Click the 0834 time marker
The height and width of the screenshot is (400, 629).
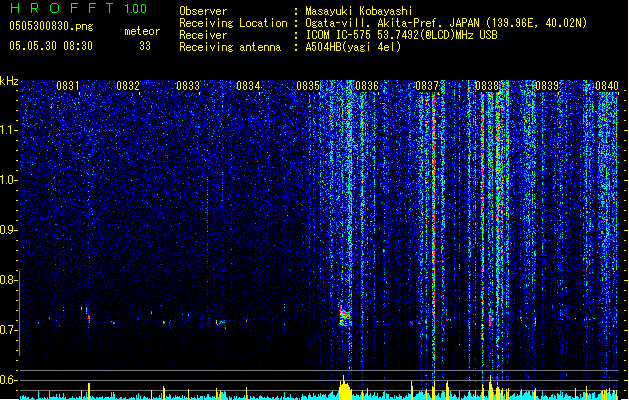pyautogui.click(x=248, y=86)
